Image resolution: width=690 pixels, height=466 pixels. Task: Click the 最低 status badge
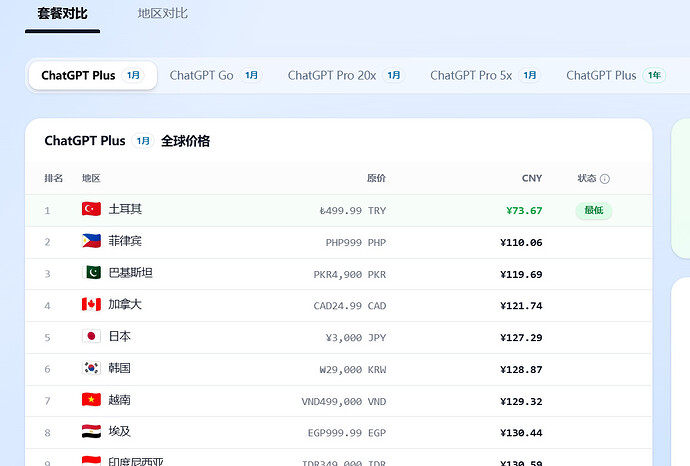(594, 210)
